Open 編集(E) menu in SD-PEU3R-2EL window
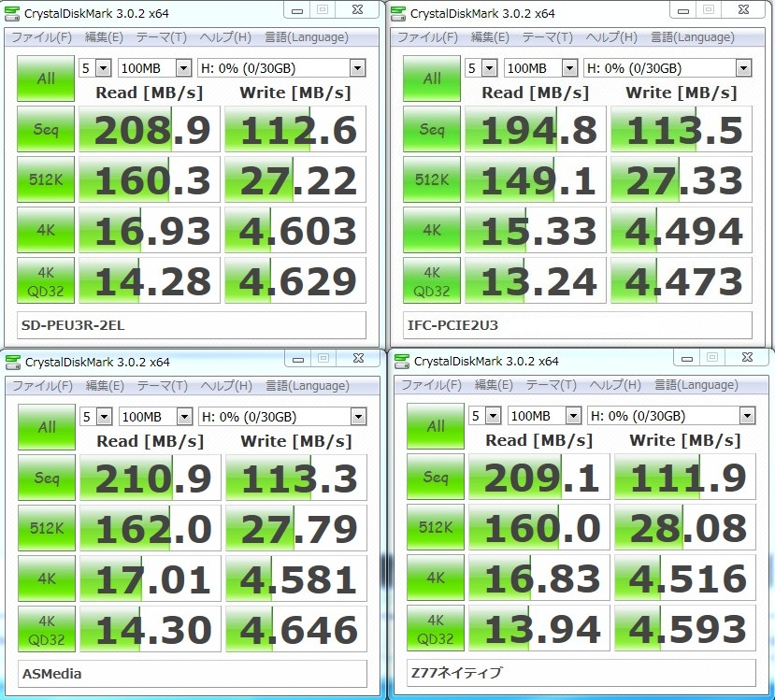The width and height of the screenshot is (775, 700). coord(104,37)
